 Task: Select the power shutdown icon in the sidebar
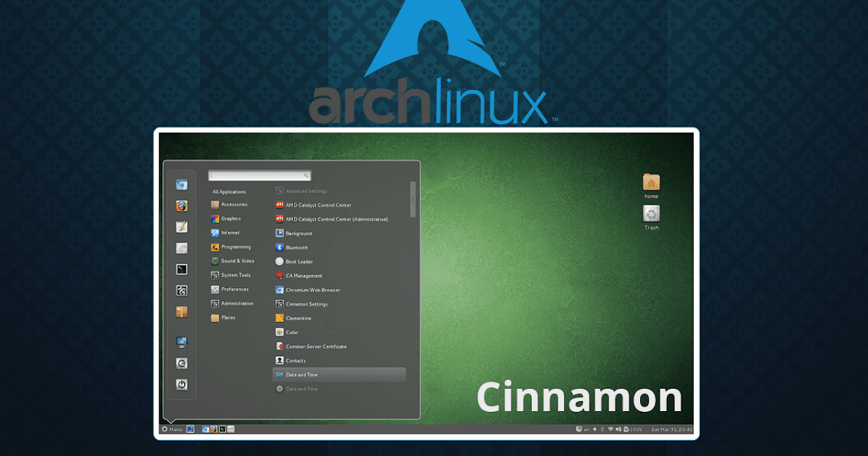pyautogui.click(x=181, y=384)
